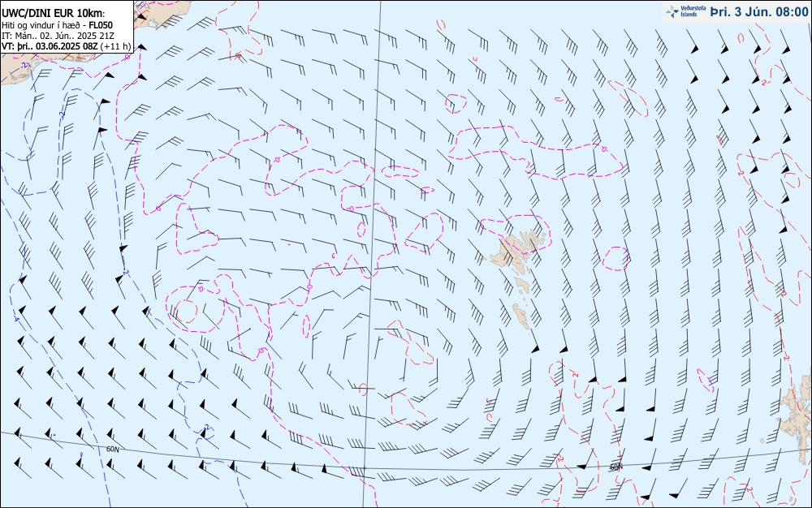Click the 'IT: Mán.. 02. Jún.. 2025 21Z' line
Viewport: 812px width, 508px height.
pos(58,36)
